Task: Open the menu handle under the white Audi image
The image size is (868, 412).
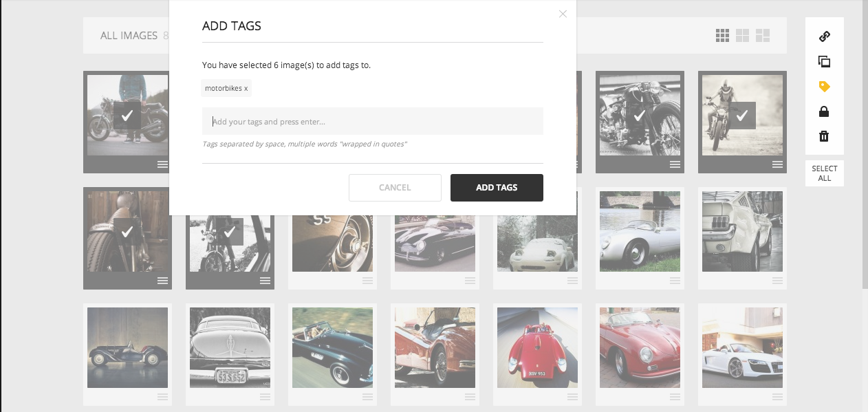Action: (x=777, y=397)
